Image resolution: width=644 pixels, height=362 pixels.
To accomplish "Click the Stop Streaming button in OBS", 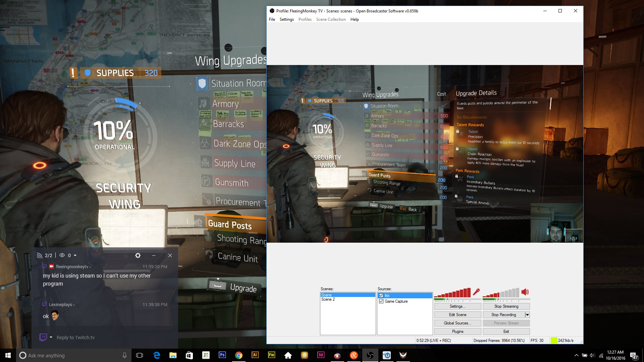I will tap(506, 306).
